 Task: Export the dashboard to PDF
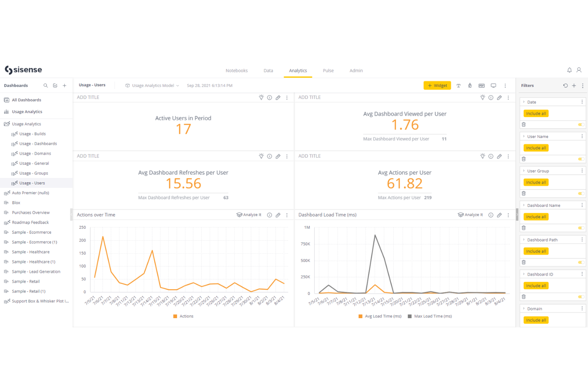[482, 85]
